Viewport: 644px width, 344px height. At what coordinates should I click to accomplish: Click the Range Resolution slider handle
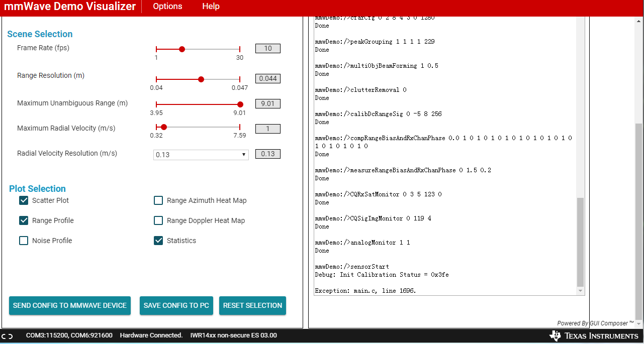pos(201,79)
